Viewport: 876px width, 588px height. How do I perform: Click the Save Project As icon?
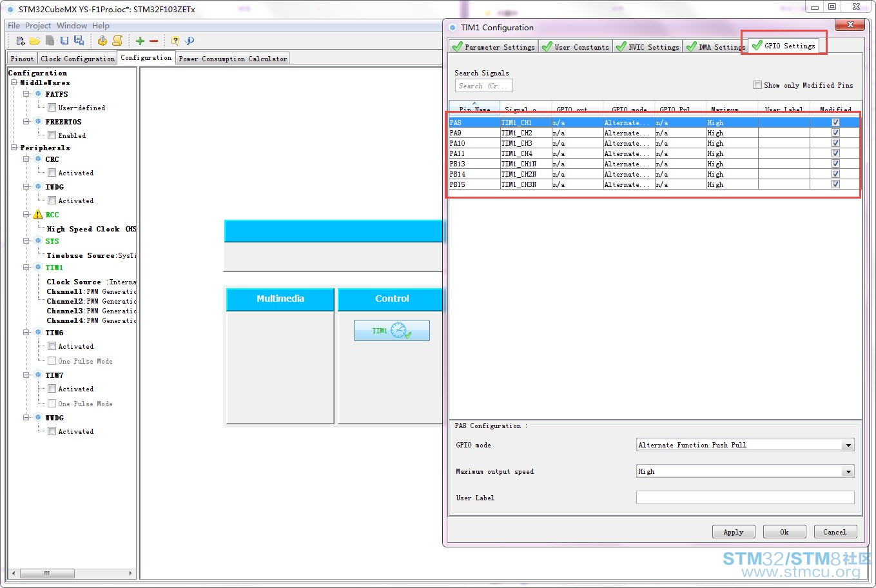click(79, 41)
